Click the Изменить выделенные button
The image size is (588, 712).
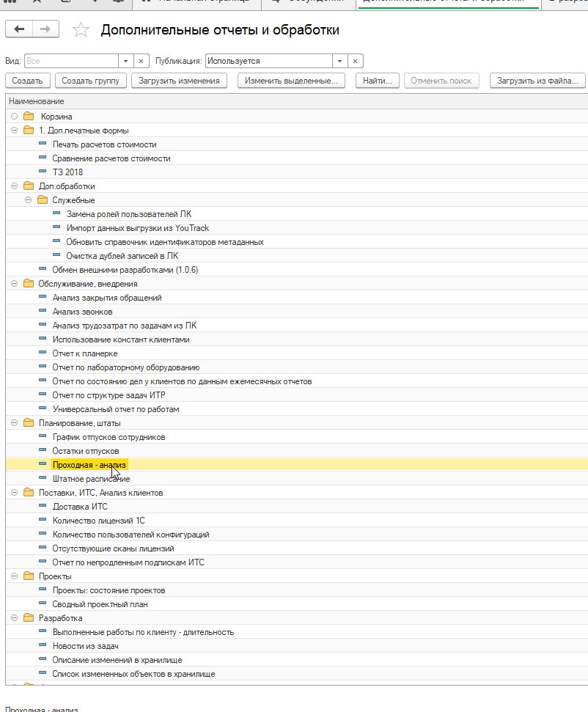[292, 81]
